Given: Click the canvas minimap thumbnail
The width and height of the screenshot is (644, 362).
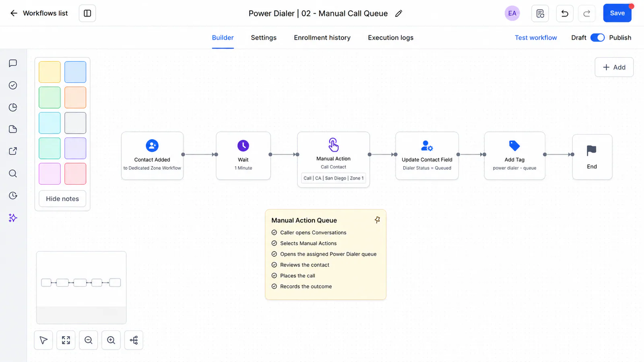Looking at the screenshot, I should point(81,287).
